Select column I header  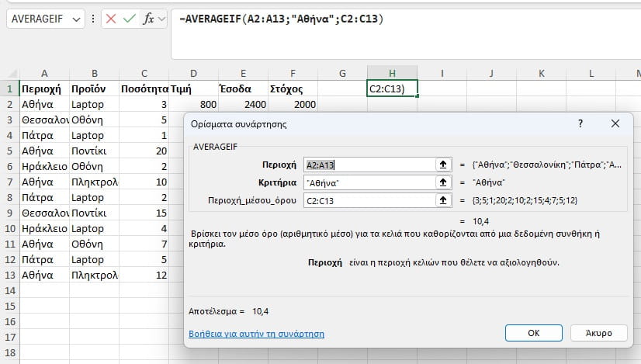442,73
